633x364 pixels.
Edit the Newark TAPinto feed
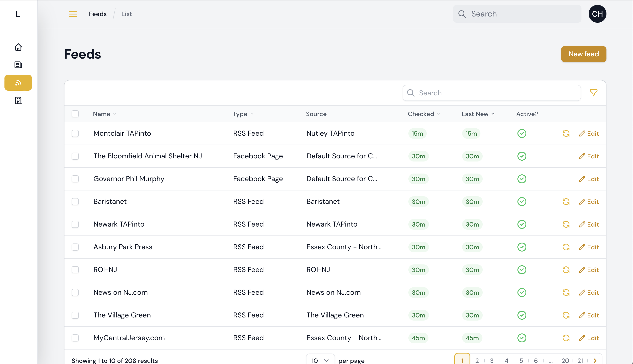pos(589,225)
